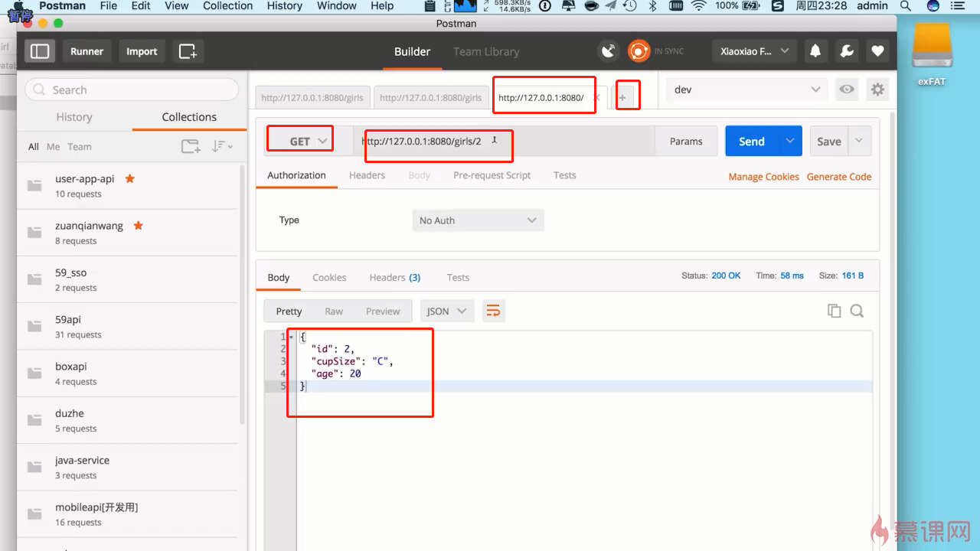
Task: Open Manage Cookies link
Action: pyautogui.click(x=763, y=176)
